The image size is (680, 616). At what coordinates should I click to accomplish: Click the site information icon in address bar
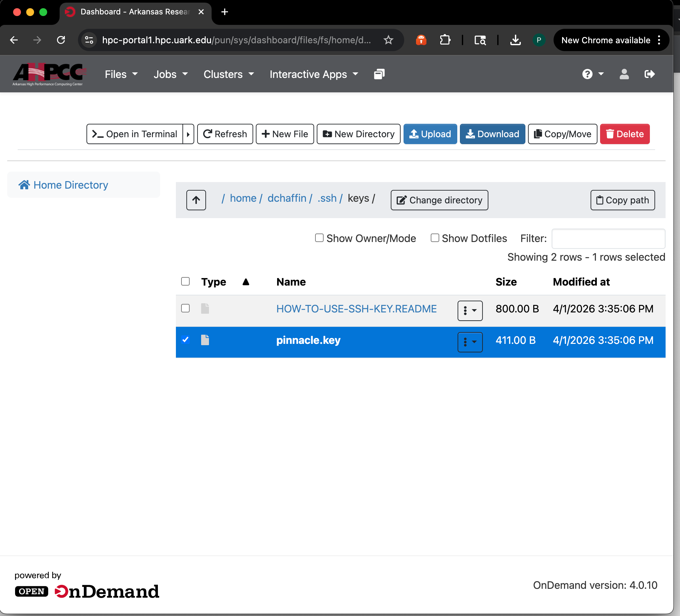(x=89, y=40)
